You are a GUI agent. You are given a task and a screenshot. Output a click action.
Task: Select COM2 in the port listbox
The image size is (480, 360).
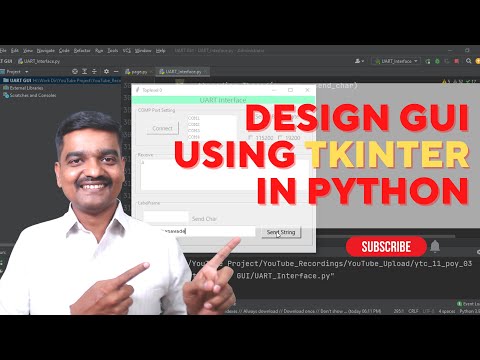(x=194, y=124)
